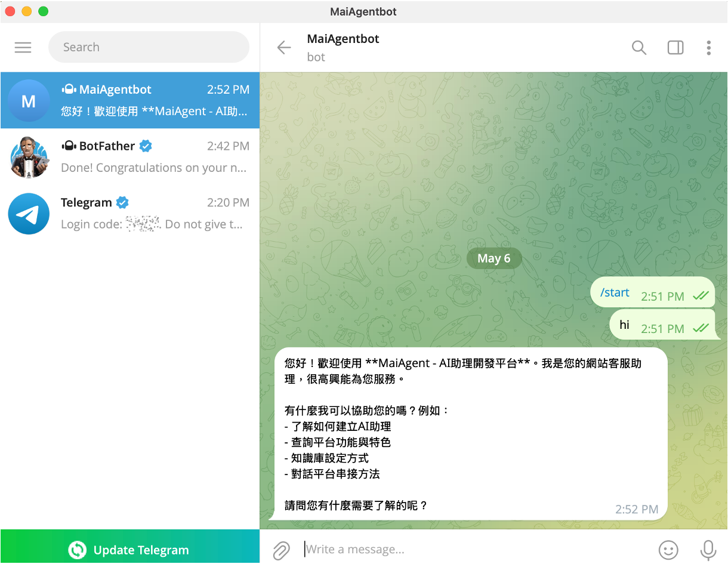Click the Write a message input box
Viewport: 728px width, 564px height.
[471, 550]
